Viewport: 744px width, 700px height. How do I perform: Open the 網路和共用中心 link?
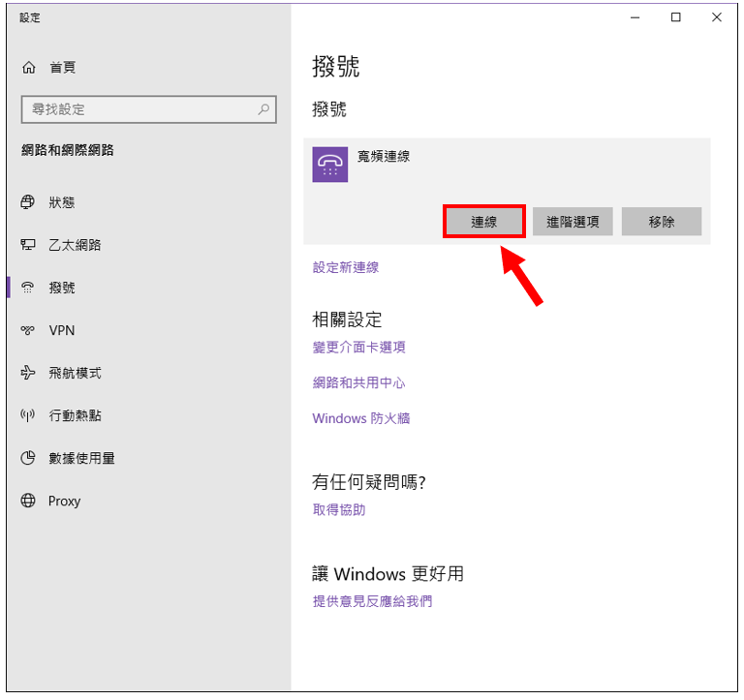pos(358,383)
